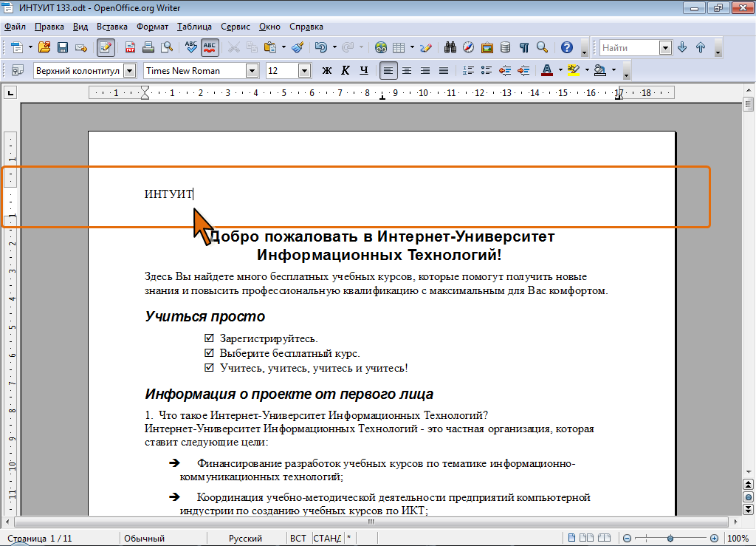Click the 100% zoom percentage
The width and height of the screenshot is (756, 546).
(x=738, y=539)
